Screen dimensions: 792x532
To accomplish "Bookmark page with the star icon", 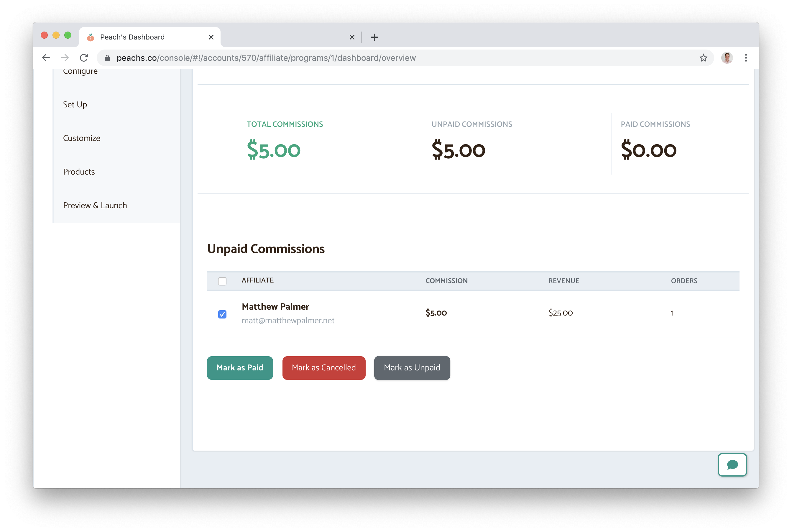I will (703, 58).
